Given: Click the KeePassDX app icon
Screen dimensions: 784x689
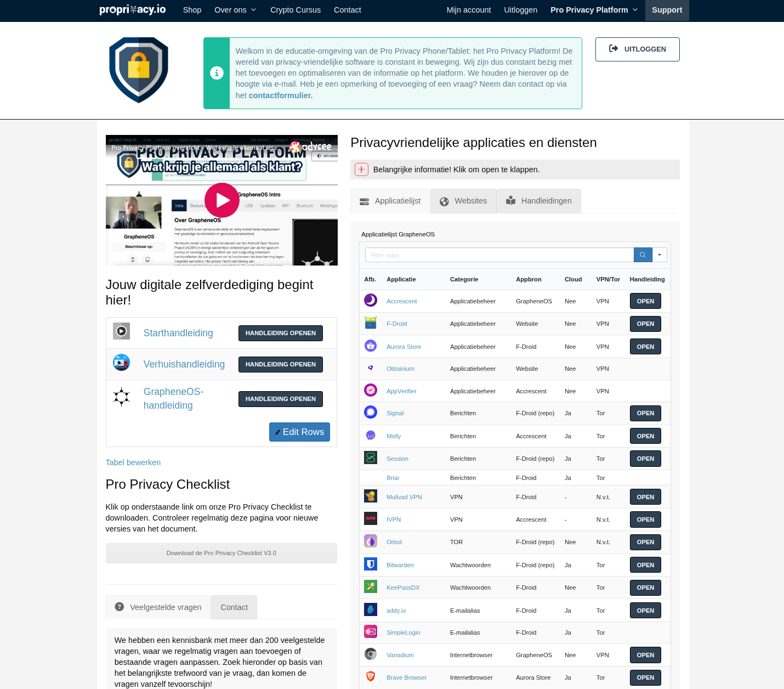Looking at the screenshot, I should tap(371, 586).
